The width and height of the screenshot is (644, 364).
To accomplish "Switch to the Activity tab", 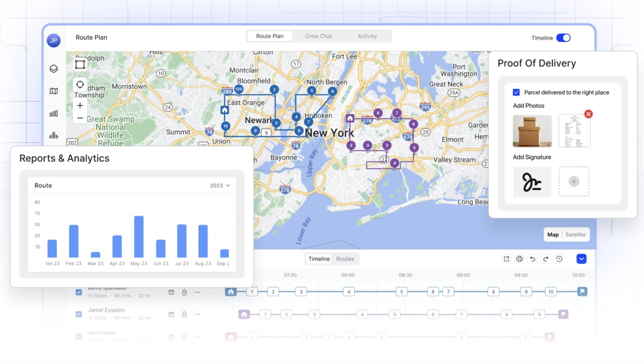I will [x=367, y=36].
